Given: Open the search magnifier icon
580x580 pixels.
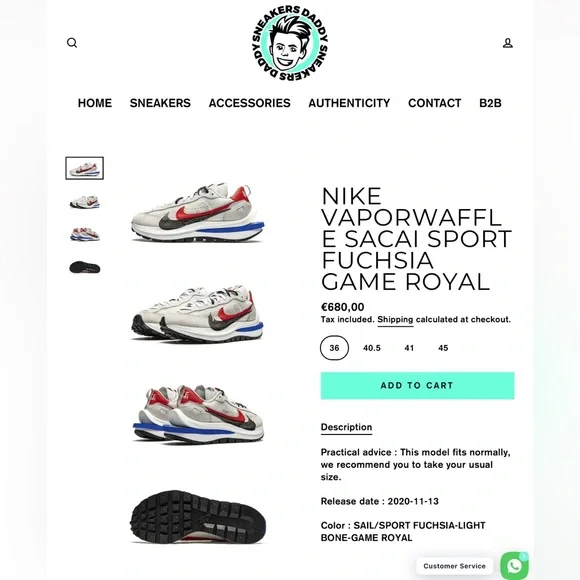Looking at the screenshot, I should 72,43.
